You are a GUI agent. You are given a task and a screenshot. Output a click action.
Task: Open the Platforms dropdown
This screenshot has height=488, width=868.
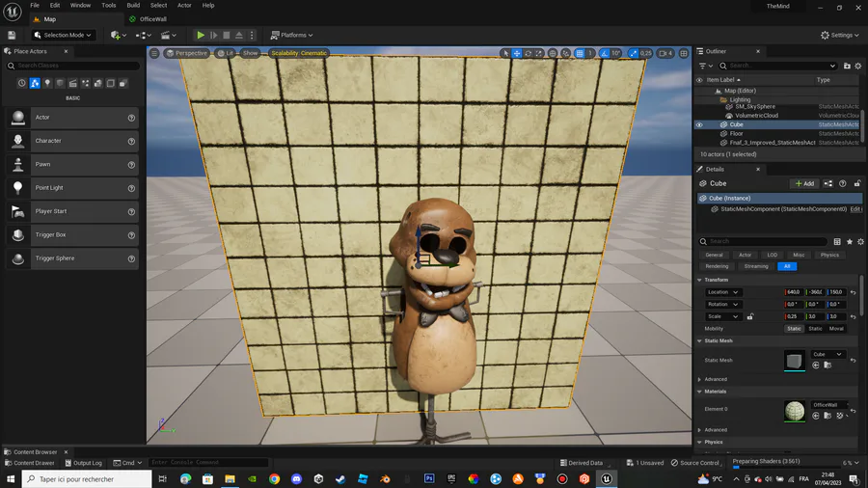click(291, 35)
